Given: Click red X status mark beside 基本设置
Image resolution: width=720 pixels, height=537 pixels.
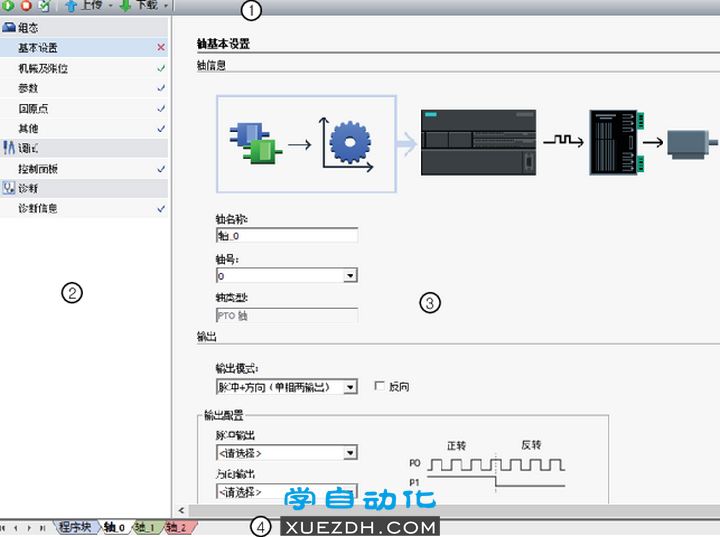Looking at the screenshot, I should tap(161, 47).
